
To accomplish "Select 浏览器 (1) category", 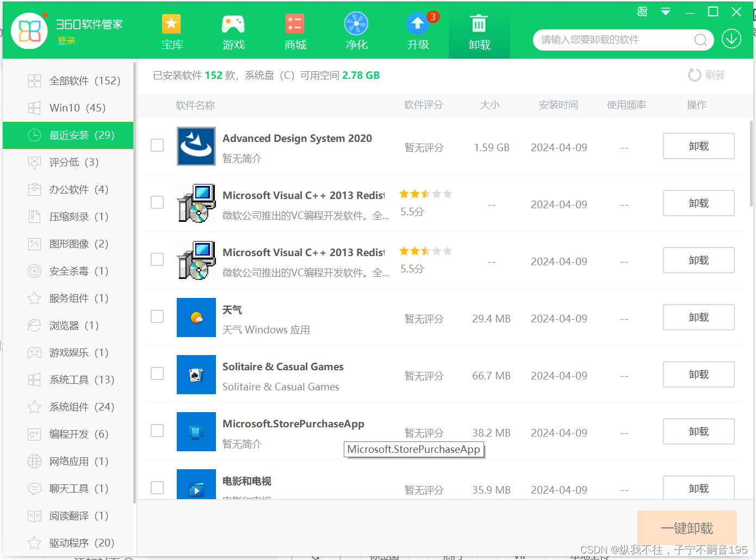I will tap(68, 325).
